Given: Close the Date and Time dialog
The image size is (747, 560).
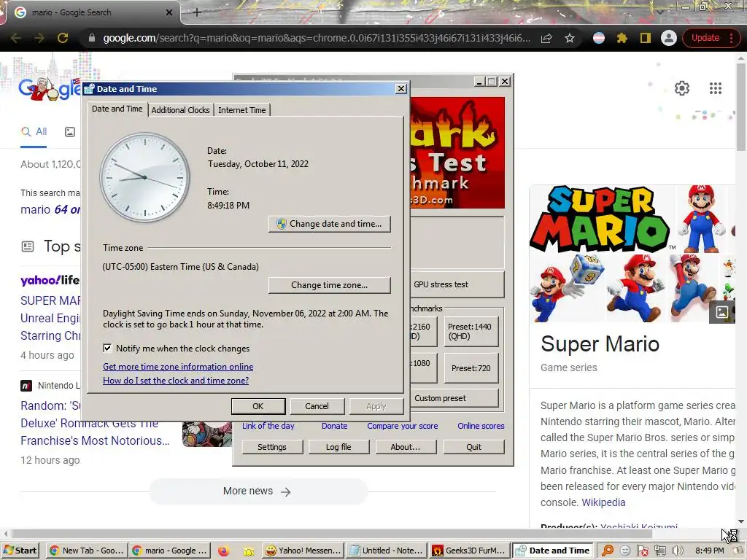Looking at the screenshot, I should click(x=401, y=88).
